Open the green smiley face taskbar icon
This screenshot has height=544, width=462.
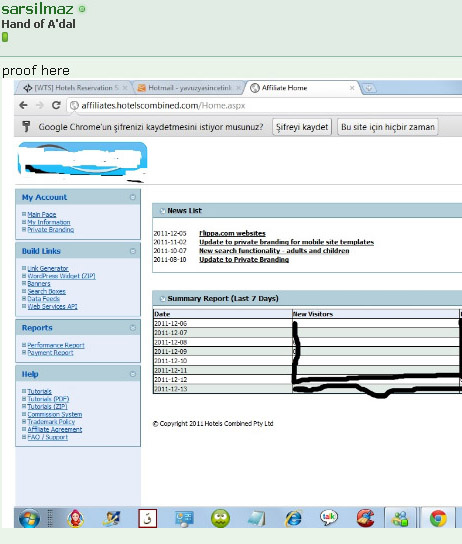pos(220,518)
